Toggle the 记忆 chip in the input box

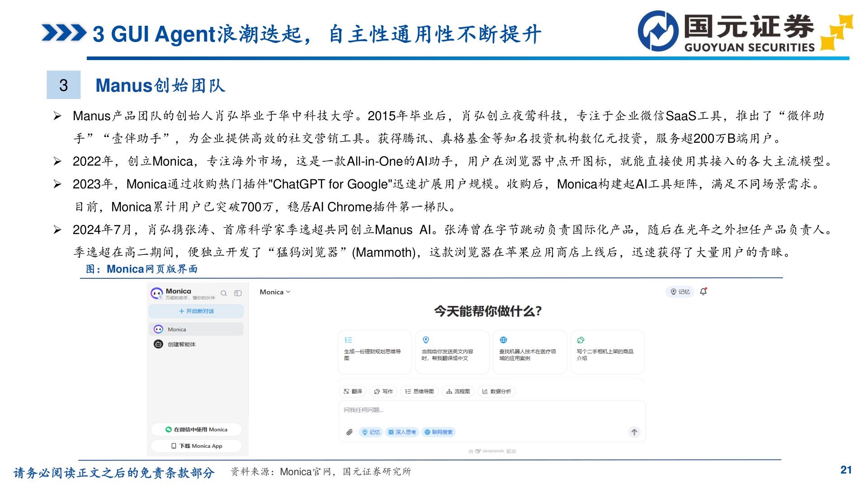point(371,432)
